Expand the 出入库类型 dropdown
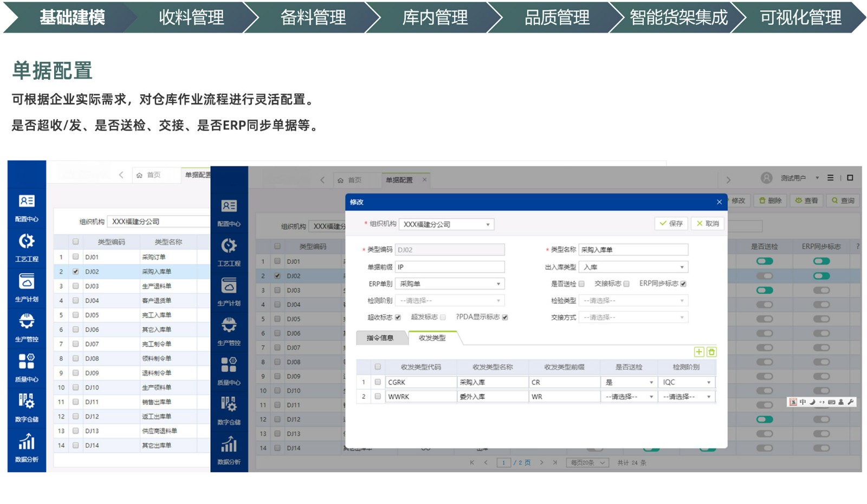867x504 pixels. point(633,267)
